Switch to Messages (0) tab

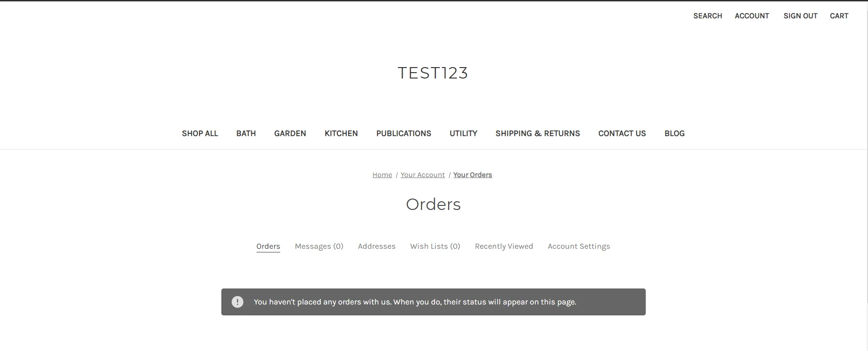(x=319, y=246)
